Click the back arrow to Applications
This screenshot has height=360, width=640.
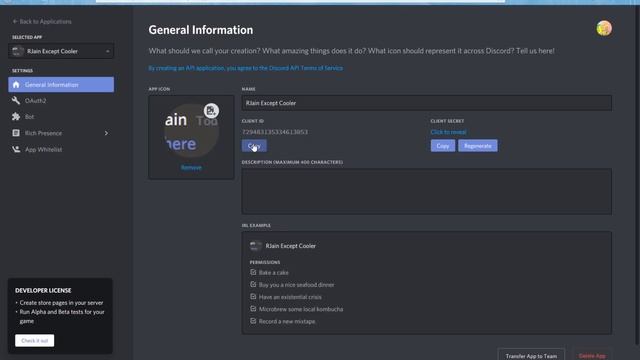tap(15, 21)
